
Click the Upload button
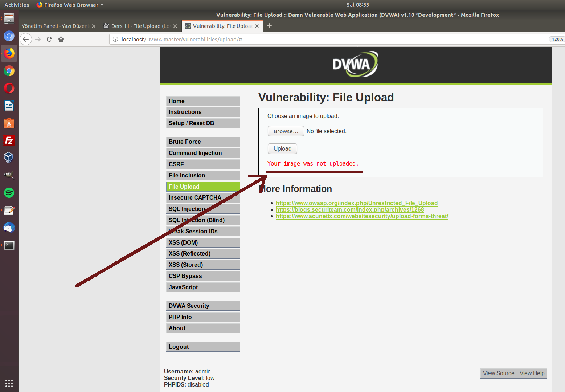click(x=282, y=148)
